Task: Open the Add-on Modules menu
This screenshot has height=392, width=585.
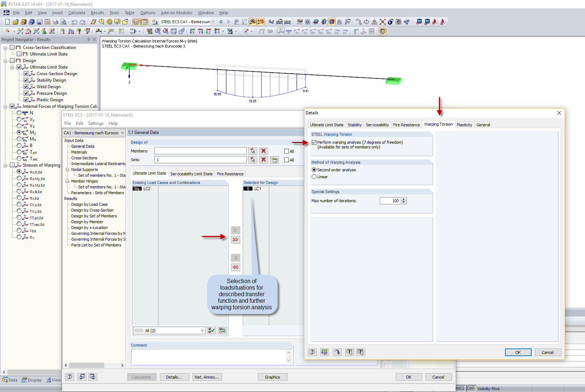Action: click(177, 13)
